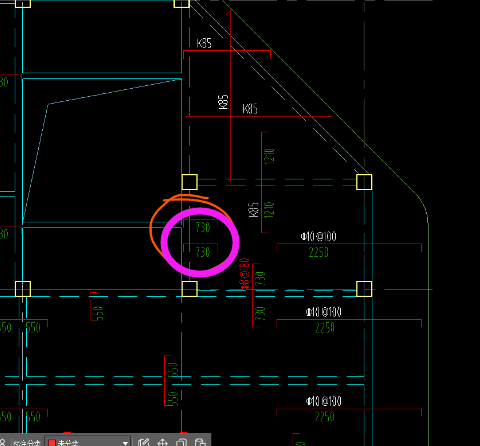Select the bottommost 2250 dimension label
Screen dimensions: 480x446
point(325,416)
